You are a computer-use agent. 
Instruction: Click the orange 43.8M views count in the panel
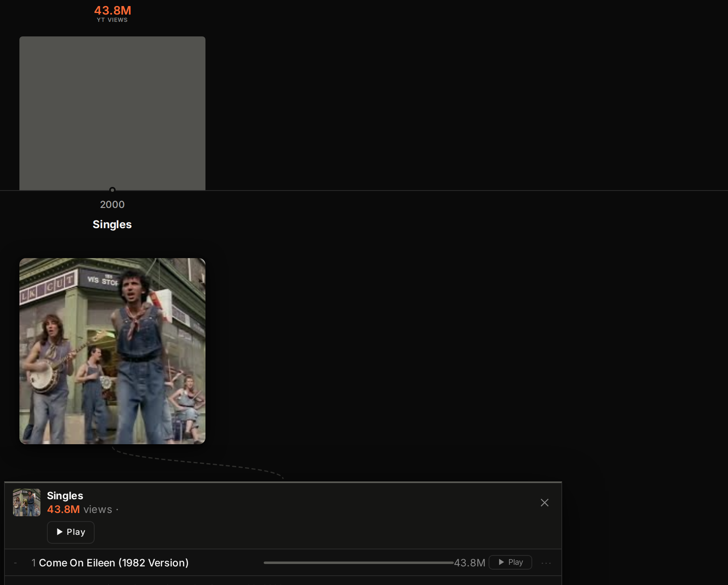point(63,509)
